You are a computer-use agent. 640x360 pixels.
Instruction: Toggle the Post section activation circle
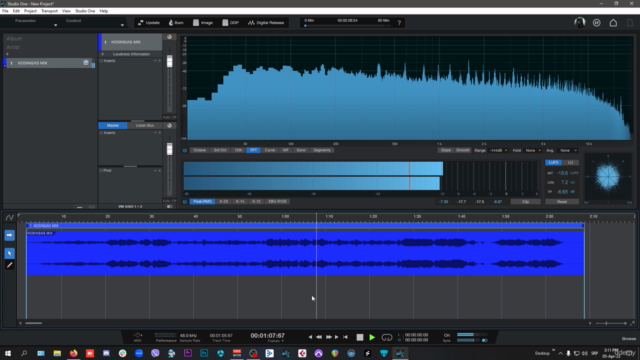click(x=101, y=171)
